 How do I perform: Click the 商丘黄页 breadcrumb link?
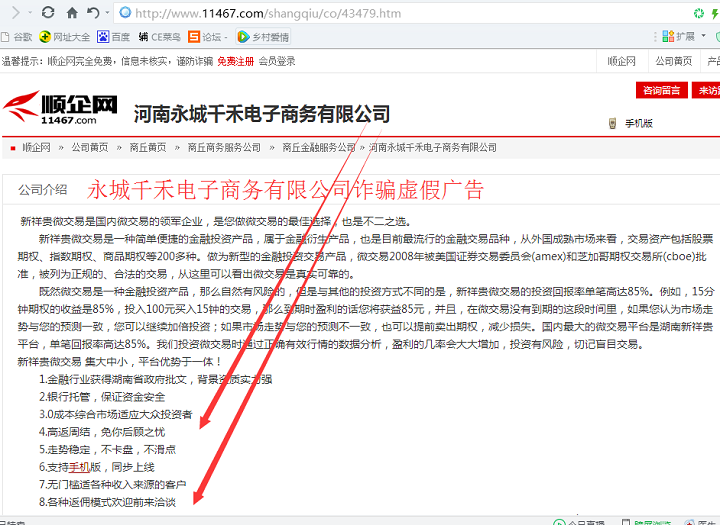point(148,147)
